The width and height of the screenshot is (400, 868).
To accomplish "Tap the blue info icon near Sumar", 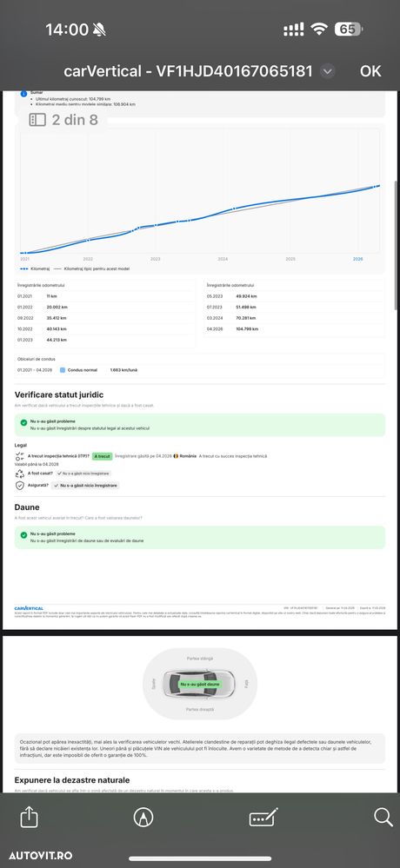I will 23,94.
